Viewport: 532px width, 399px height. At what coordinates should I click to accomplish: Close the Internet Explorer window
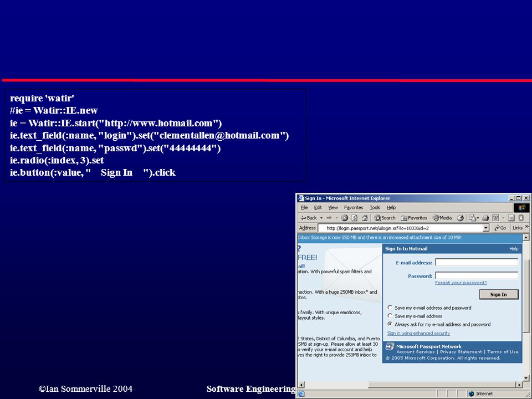(526, 198)
